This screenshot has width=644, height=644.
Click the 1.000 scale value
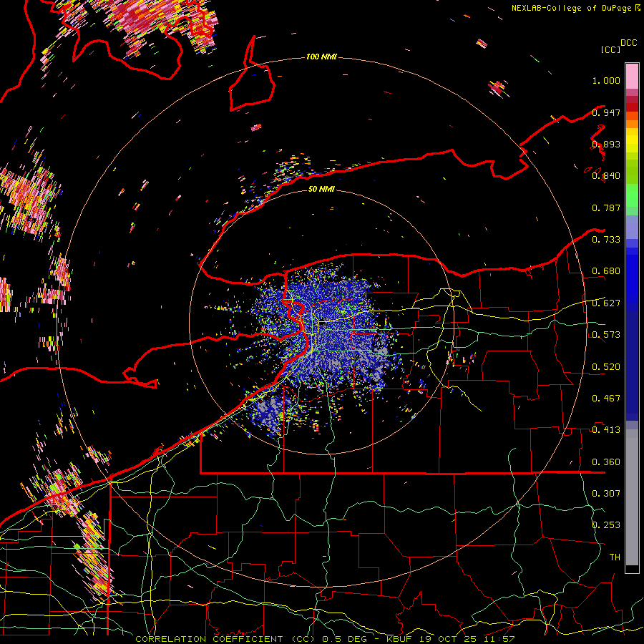click(606, 80)
